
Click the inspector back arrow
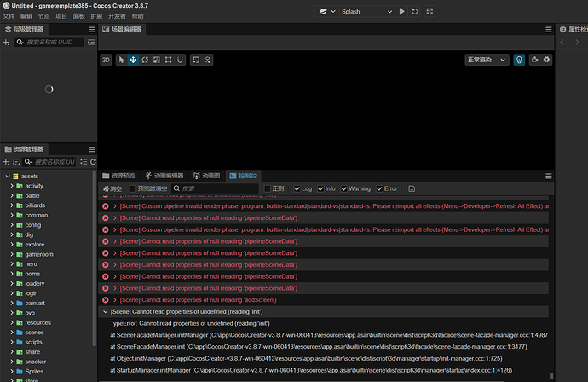[x=562, y=42]
